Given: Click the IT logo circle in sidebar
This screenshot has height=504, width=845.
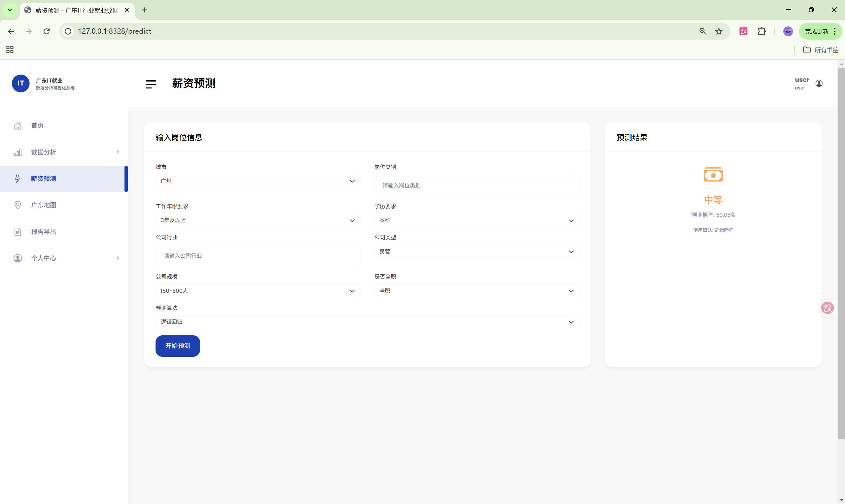Looking at the screenshot, I should 21,83.
